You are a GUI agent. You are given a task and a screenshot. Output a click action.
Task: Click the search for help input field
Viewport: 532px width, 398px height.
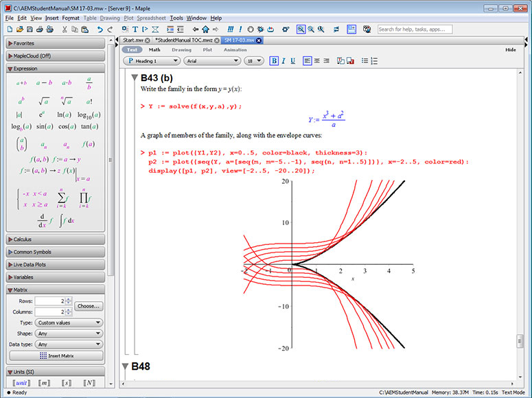pyautogui.click(x=414, y=30)
